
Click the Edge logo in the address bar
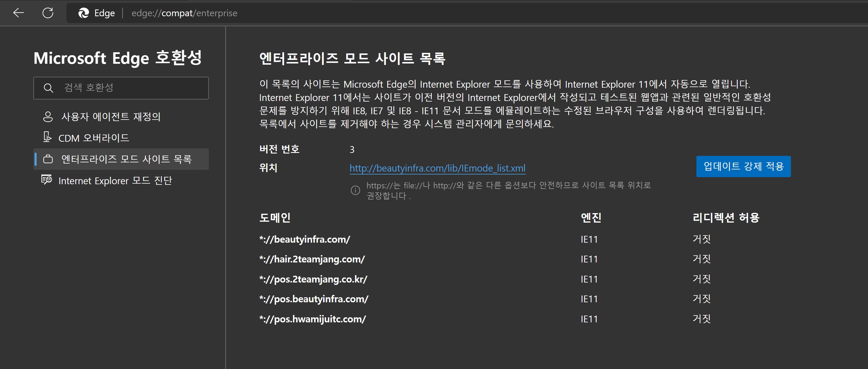coord(84,13)
